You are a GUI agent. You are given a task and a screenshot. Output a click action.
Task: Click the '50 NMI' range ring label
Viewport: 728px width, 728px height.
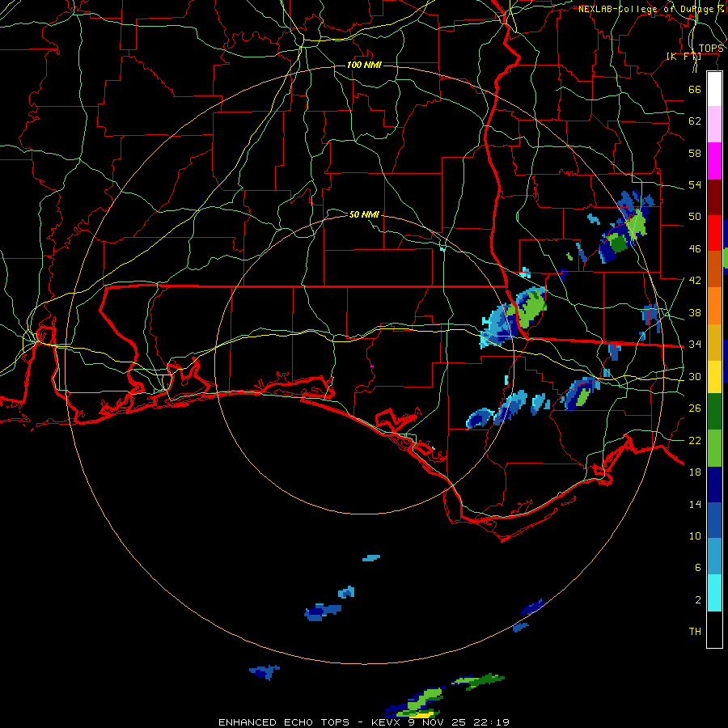[364, 214]
